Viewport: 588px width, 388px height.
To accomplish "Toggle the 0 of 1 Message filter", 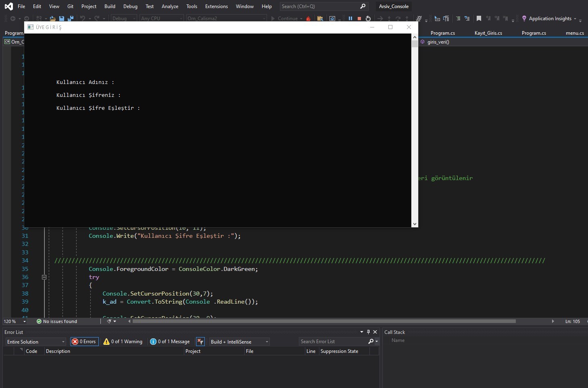I will (x=170, y=342).
